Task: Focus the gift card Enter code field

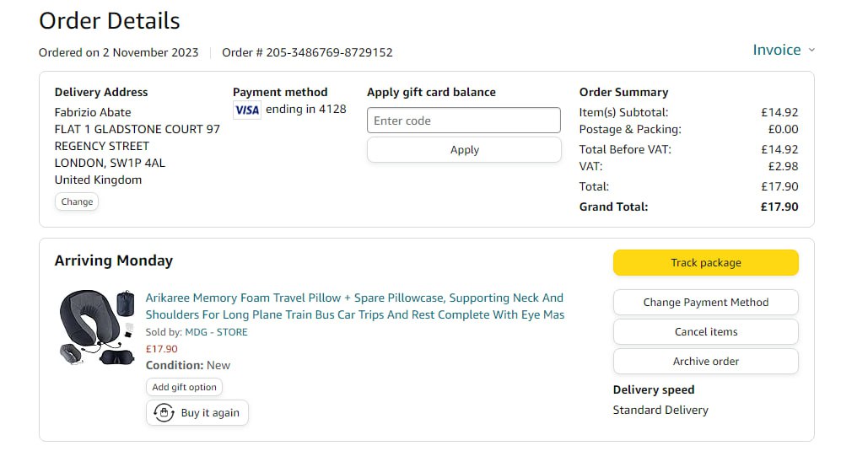Action: tap(463, 121)
